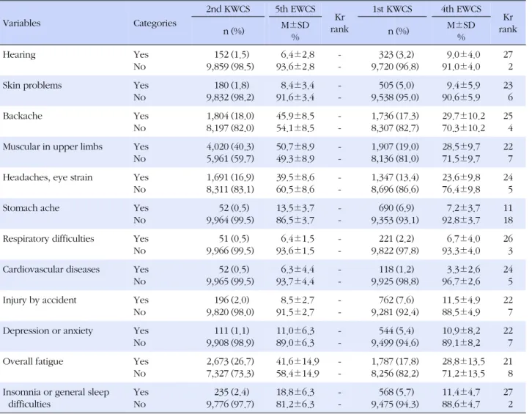Image resolution: width=532 pixels, height=414 pixels.
Task: Click the value 1,804 (18.0)
Action: tap(230, 116)
